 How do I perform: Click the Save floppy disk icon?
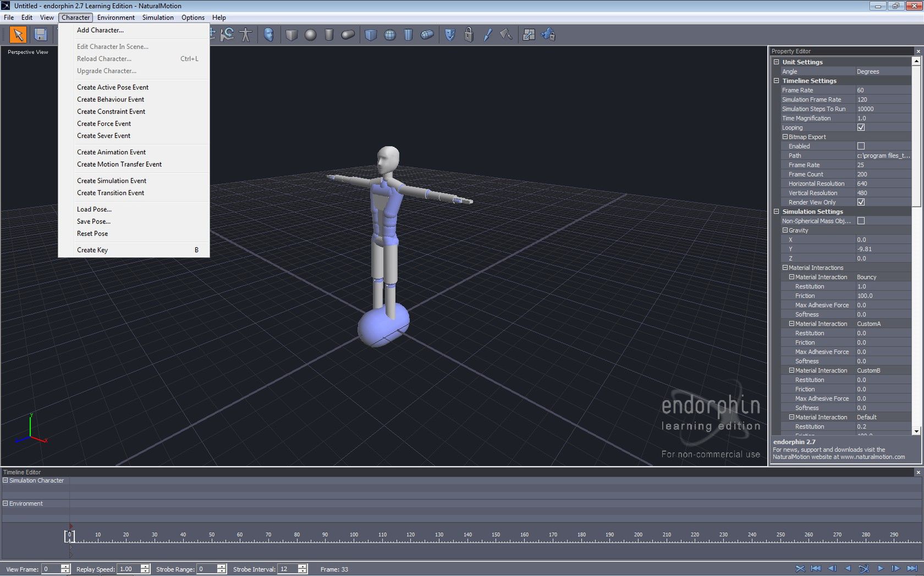click(x=40, y=35)
